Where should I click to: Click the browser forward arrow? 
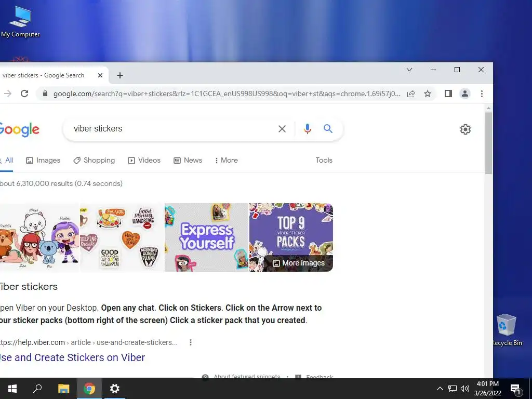[x=7, y=94]
